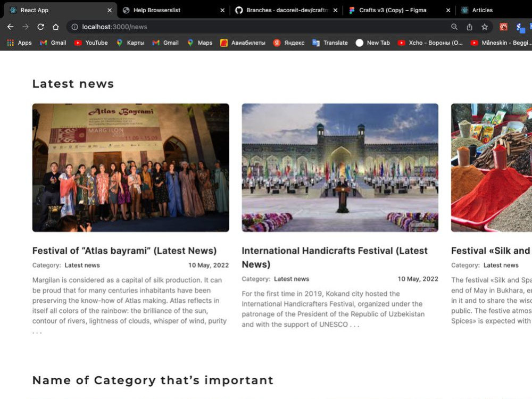This screenshot has width=532, height=399.
Task: Open the Translate bookmark
Action: [x=330, y=43]
